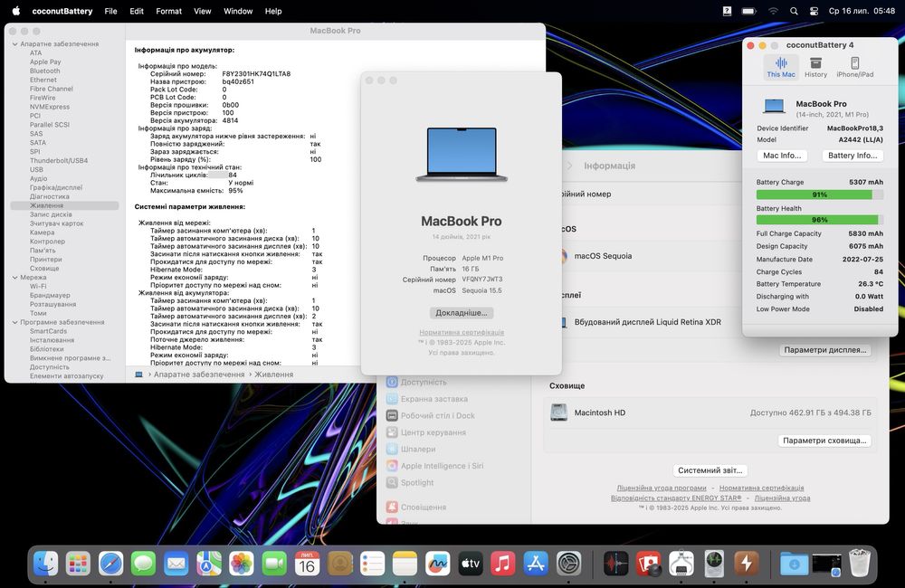Open the View menu
905x588 pixels.
point(202,11)
